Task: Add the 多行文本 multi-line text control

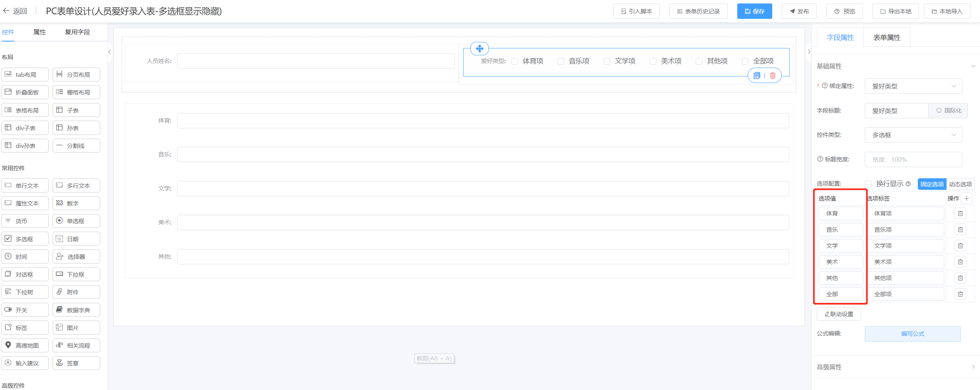Action: coord(76,186)
